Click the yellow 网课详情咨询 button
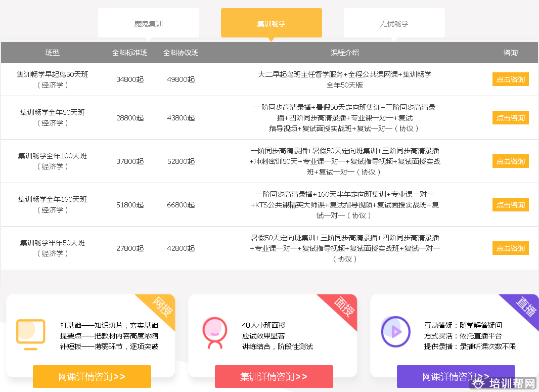The height and width of the screenshot is (392, 539). [92, 377]
